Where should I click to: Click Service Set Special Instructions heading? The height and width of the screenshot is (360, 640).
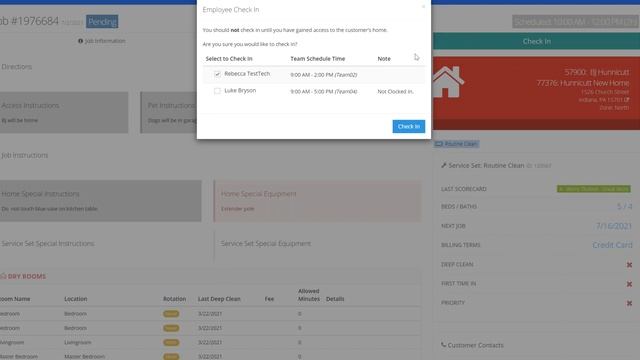[x=48, y=244]
